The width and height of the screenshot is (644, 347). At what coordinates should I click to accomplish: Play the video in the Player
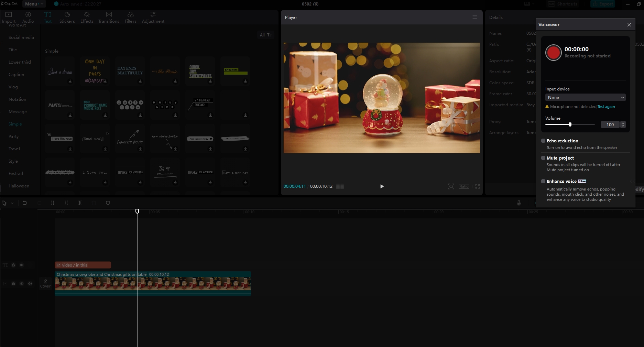tap(382, 186)
